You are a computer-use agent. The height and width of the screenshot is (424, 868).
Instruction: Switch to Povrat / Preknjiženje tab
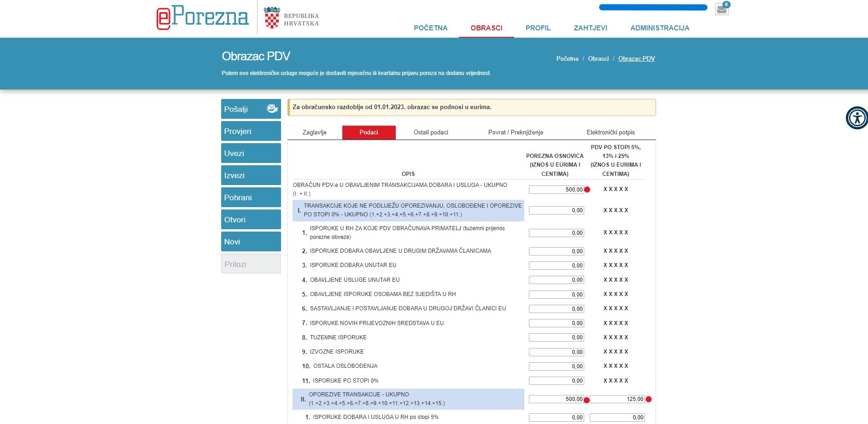(516, 133)
